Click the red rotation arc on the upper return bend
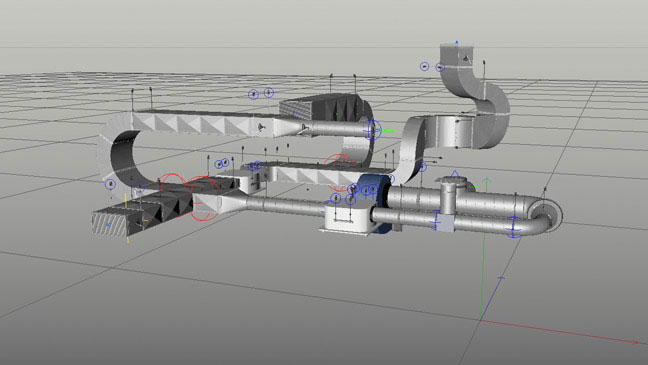The width and height of the screenshot is (648, 365). click(x=340, y=160)
